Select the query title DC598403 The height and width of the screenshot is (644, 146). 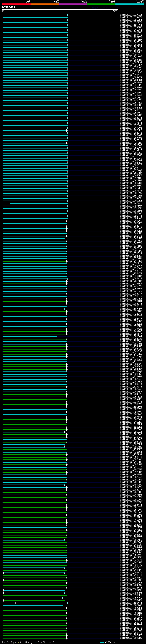pyautogui.click(x=8, y=7)
